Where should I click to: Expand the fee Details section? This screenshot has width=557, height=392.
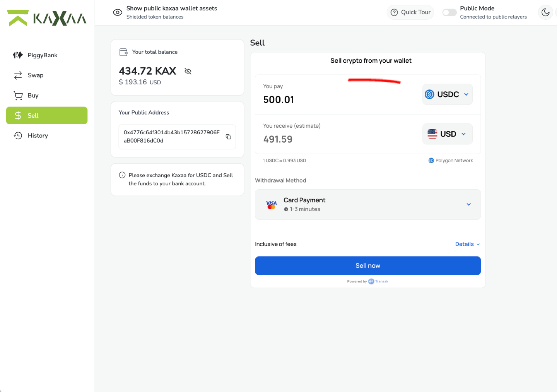click(467, 244)
